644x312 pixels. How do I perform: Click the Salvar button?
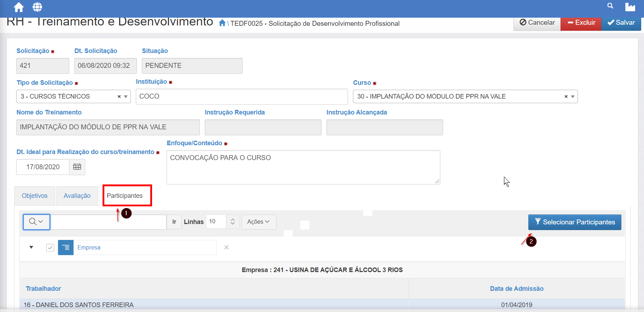(621, 23)
